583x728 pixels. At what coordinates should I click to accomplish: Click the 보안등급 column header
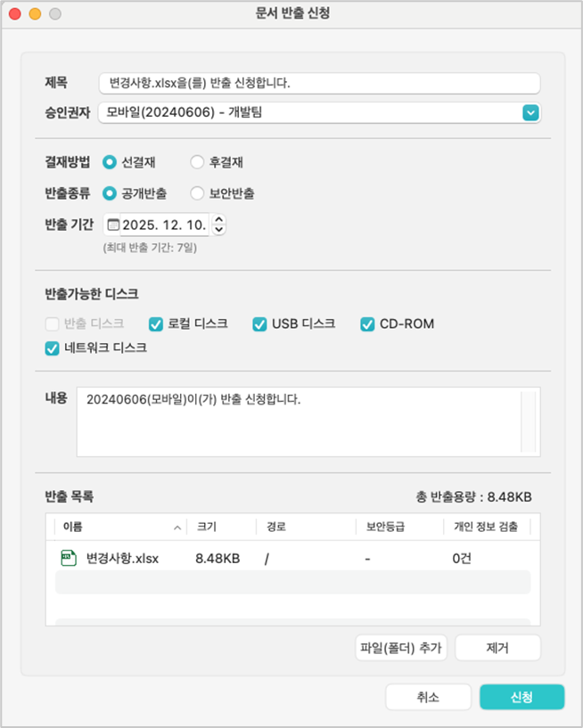coord(385,527)
